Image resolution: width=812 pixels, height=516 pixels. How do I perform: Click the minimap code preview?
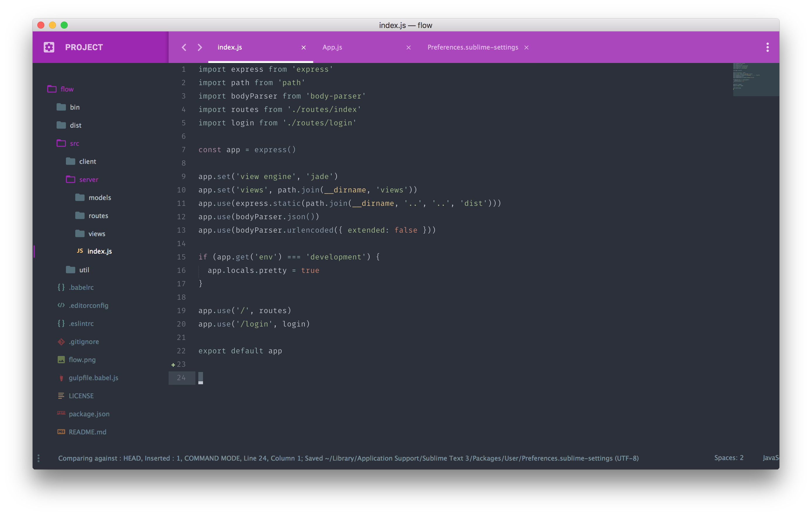(x=756, y=80)
